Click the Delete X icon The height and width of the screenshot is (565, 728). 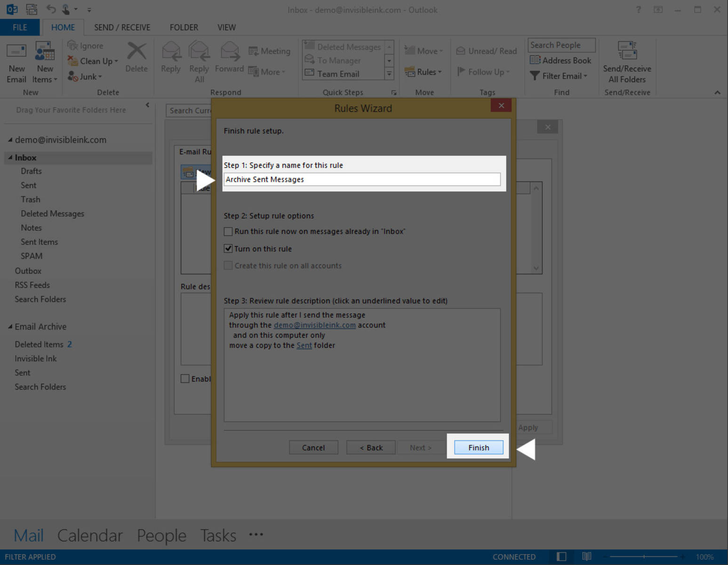[x=136, y=51]
